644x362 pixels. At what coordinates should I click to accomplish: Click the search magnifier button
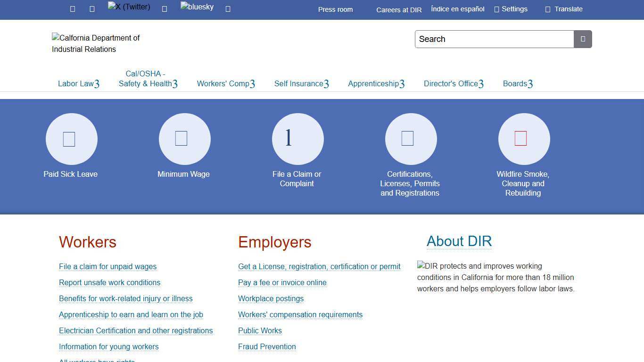tap(583, 39)
